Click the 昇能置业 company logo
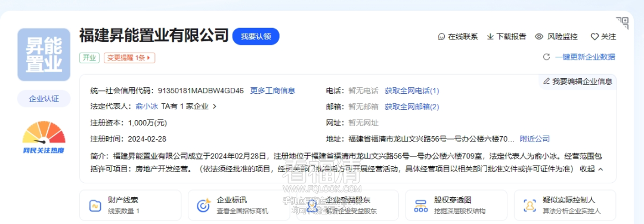Screen dimensions: 644x224 tap(44, 54)
